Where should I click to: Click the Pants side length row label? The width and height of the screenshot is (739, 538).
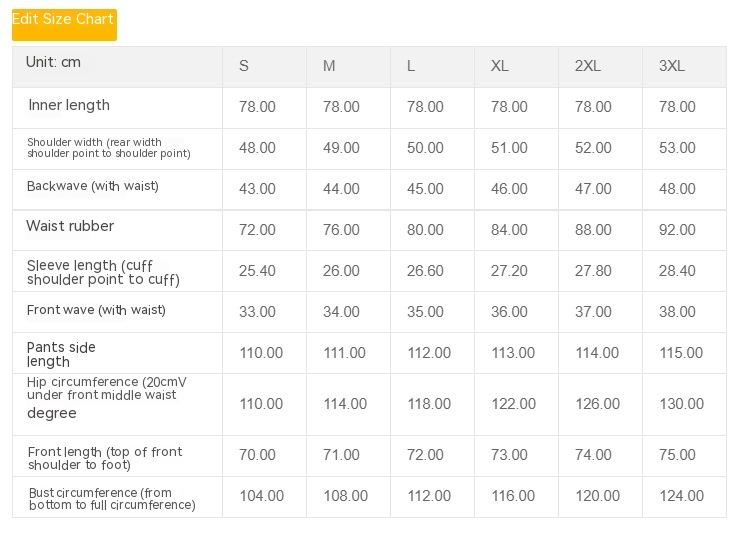pyautogui.click(x=61, y=354)
